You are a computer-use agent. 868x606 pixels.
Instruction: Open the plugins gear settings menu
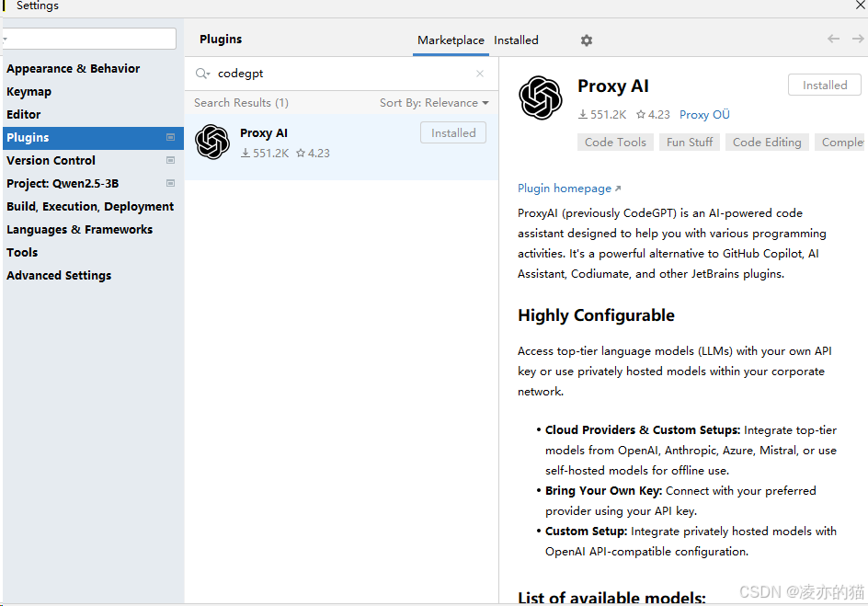coord(587,40)
